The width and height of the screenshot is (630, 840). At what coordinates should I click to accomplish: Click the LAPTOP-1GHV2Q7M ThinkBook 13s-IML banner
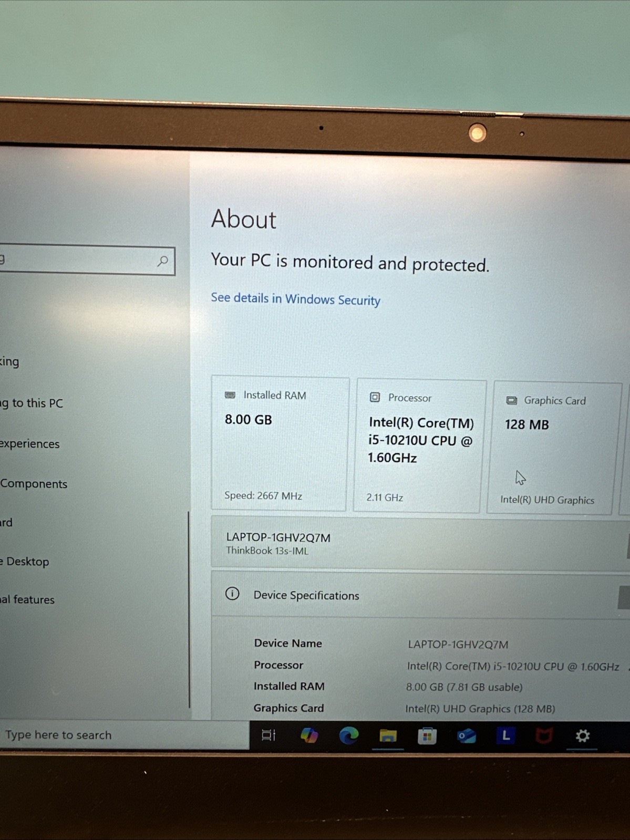pyautogui.click(x=420, y=543)
